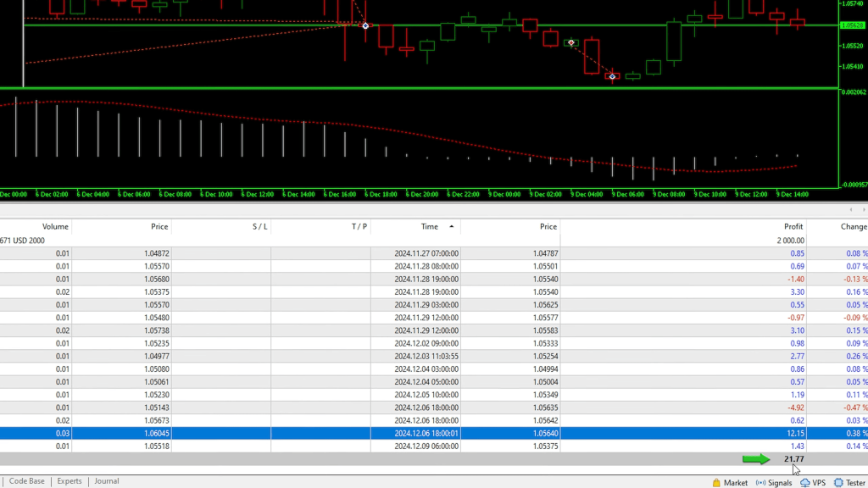Viewport: 868px width, 488px height.
Task: Open the Journal tab
Action: click(107, 481)
